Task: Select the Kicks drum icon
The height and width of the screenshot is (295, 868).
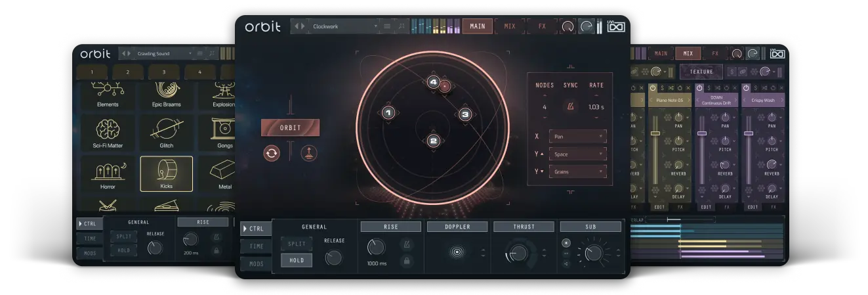Action: click(166, 174)
